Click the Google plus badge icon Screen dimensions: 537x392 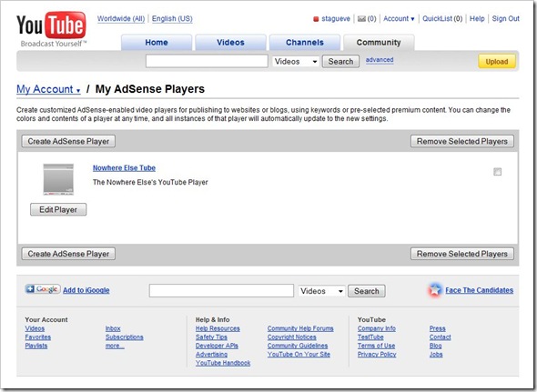43,289
